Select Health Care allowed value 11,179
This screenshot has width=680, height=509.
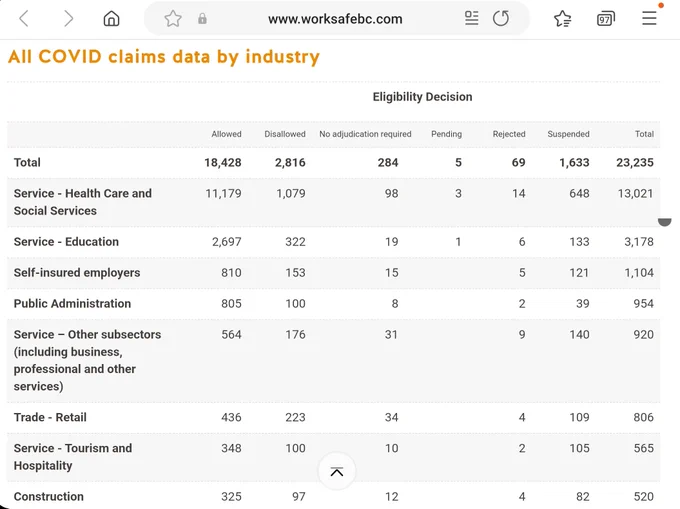[x=223, y=193]
